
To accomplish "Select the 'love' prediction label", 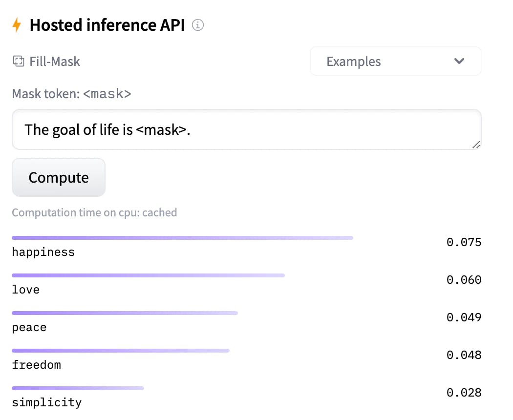I will point(25,290).
